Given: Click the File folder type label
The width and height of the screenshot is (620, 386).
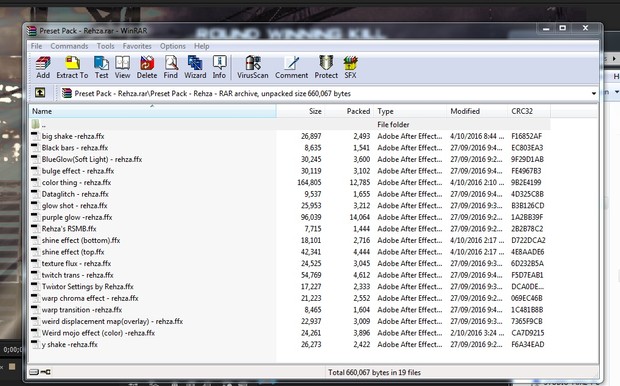Looking at the screenshot, I should [x=393, y=124].
